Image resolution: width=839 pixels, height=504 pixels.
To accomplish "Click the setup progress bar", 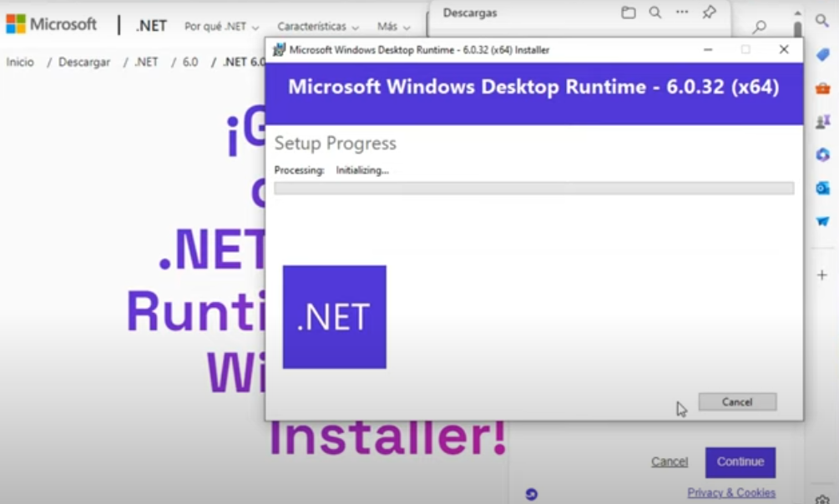I will pyautogui.click(x=534, y=188).
